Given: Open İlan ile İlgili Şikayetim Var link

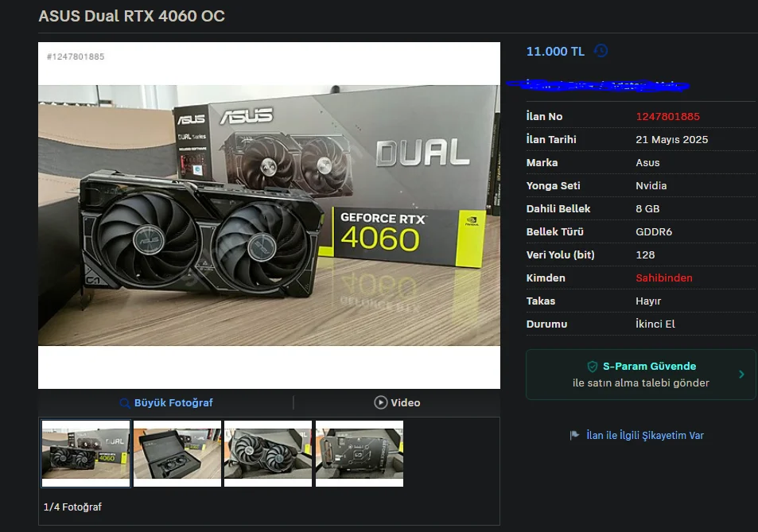Looking at the screenshot, I should 645,435.
